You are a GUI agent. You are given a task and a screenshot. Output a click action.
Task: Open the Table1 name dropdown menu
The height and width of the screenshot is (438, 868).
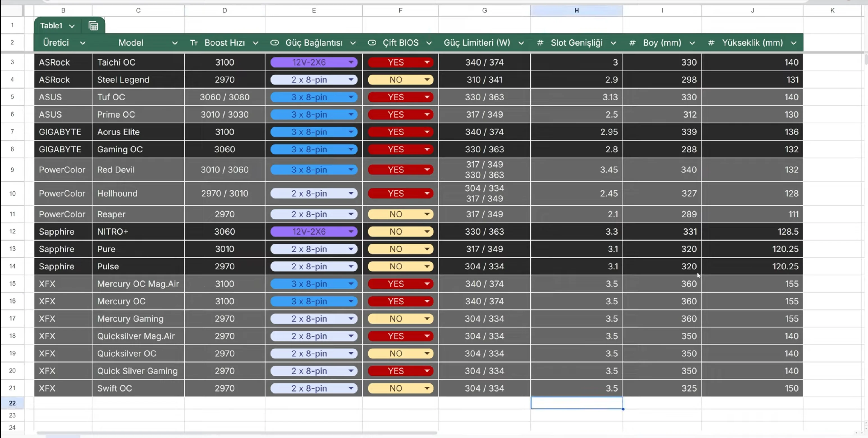click(72, 26)
